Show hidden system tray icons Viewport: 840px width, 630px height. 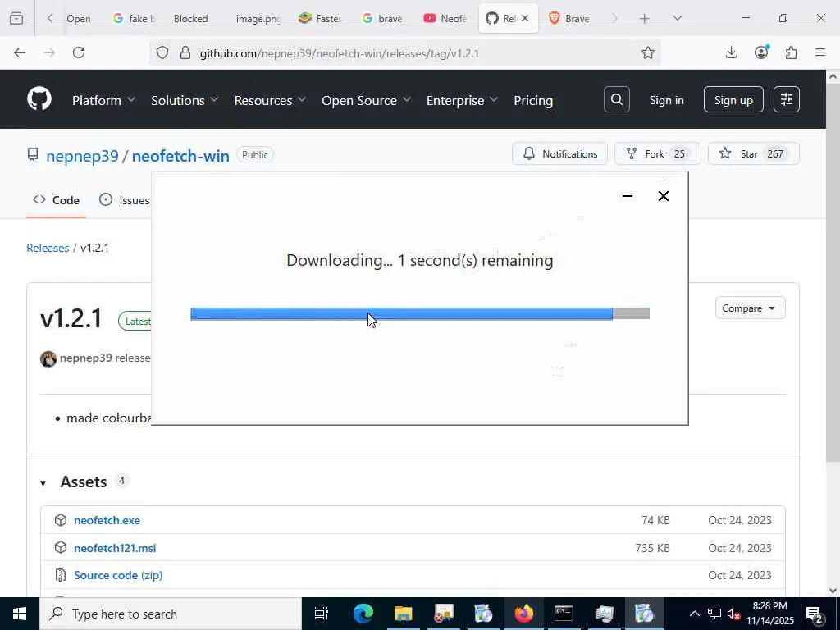point(694,614)
